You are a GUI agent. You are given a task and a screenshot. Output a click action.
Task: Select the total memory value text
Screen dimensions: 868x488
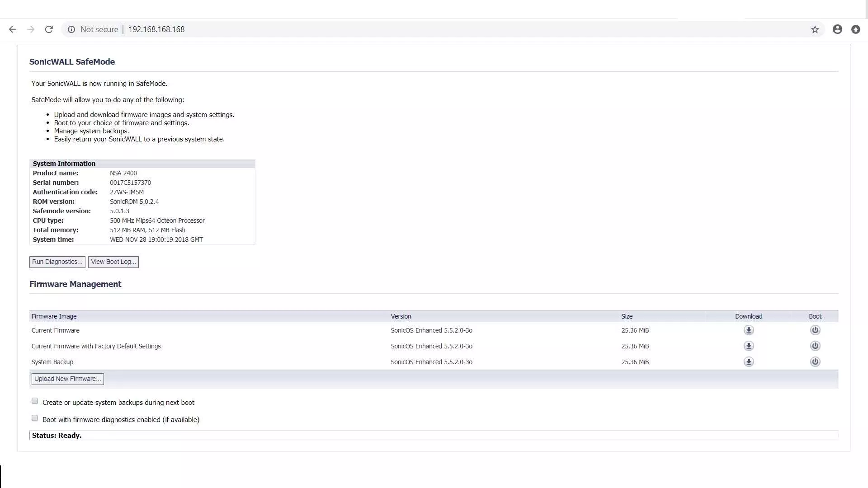[x=148, y=230]
